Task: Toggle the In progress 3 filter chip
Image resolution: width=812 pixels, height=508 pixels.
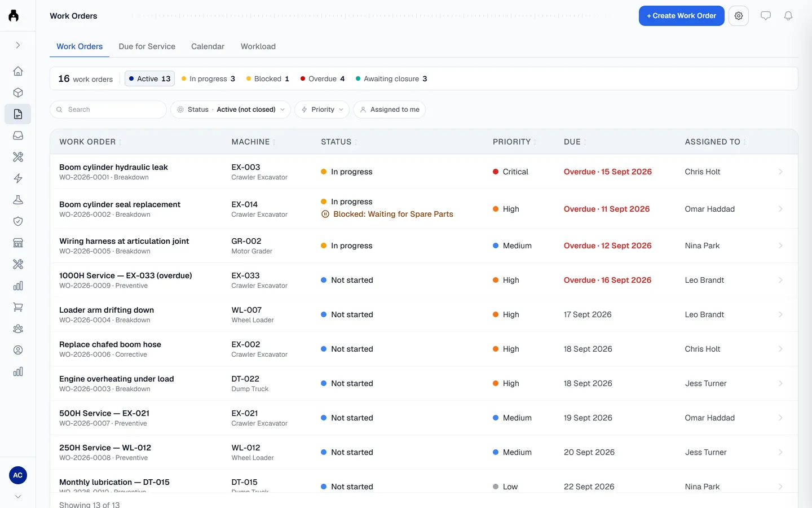Action: (208, 78)
